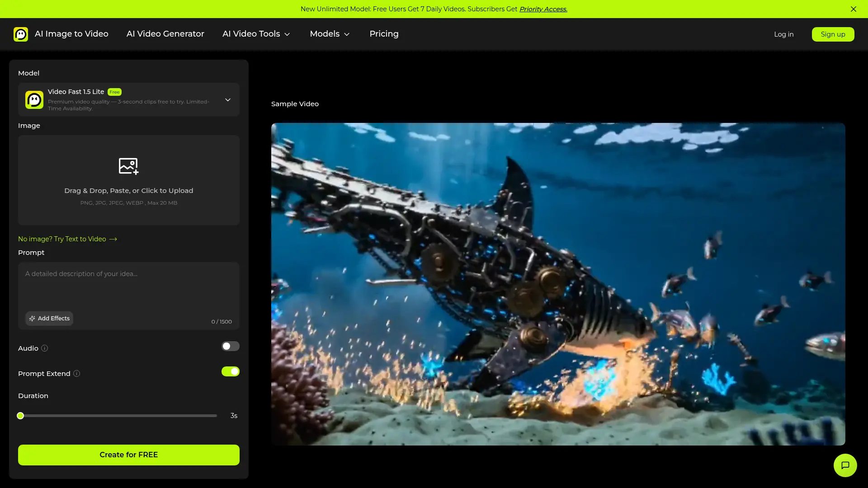The image size is (868, 488).
Task: Toggle the Audio switch on
Action: tap(231, 346)
